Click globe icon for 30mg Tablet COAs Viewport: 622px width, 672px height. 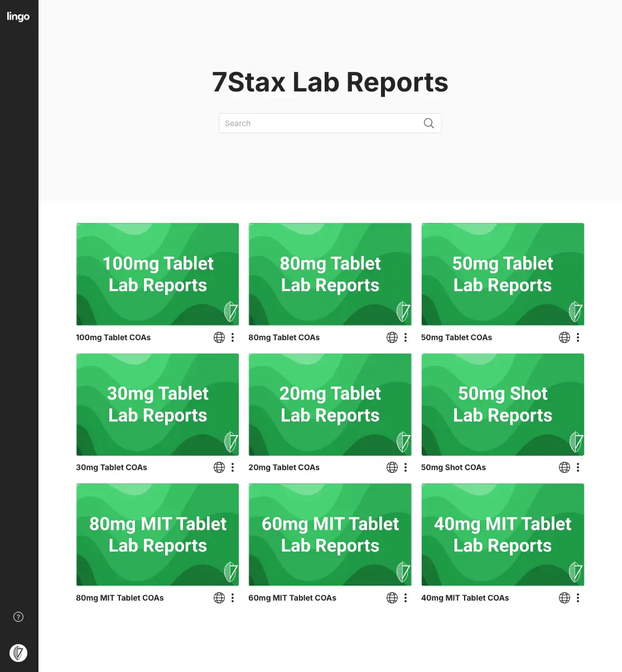tap(219, 467)
